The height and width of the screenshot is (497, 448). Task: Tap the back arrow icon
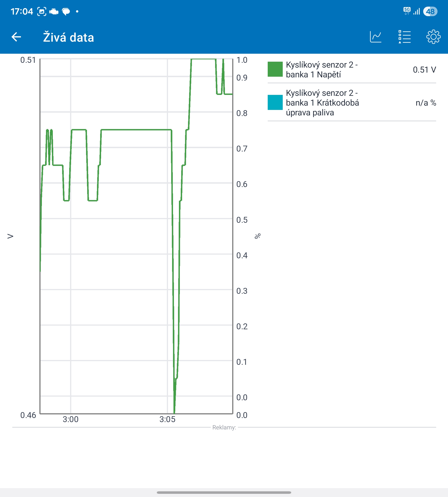16,37
